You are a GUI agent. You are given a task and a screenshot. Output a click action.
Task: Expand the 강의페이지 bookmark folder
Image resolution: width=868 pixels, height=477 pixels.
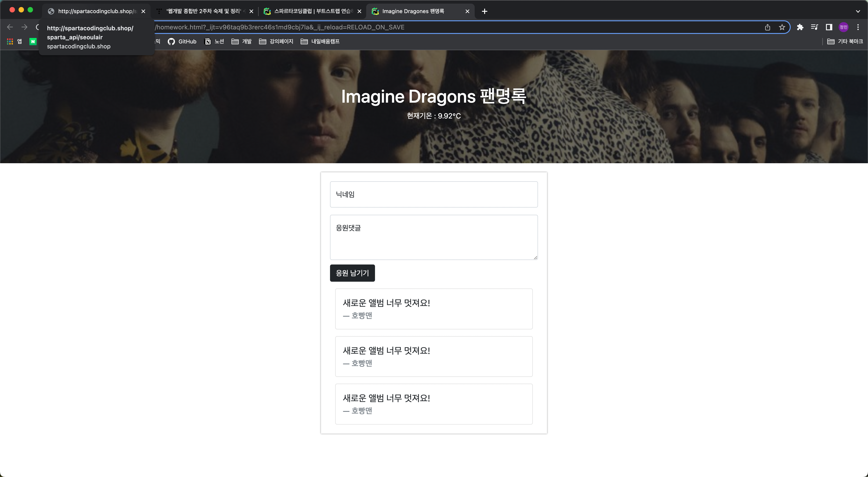point(276,41)
